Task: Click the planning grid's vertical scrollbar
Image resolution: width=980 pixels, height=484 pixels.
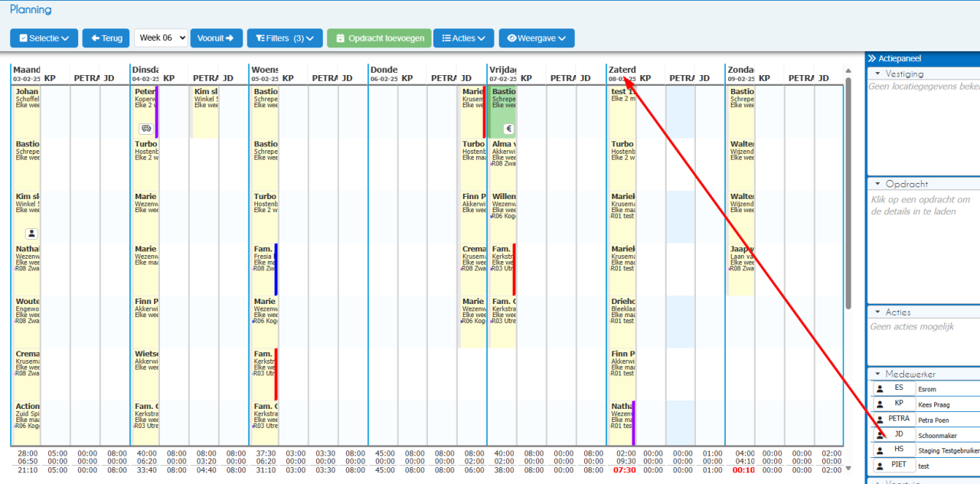Action: click(x=848, y=191)
